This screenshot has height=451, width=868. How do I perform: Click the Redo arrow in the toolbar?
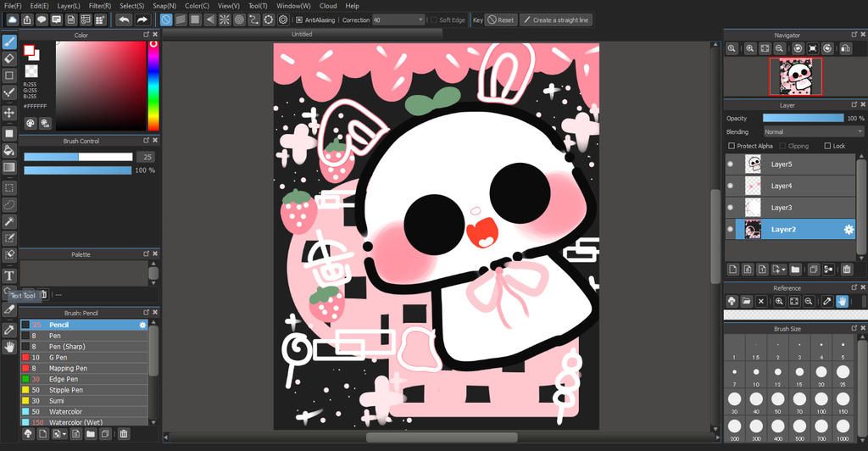coord(142,19)
